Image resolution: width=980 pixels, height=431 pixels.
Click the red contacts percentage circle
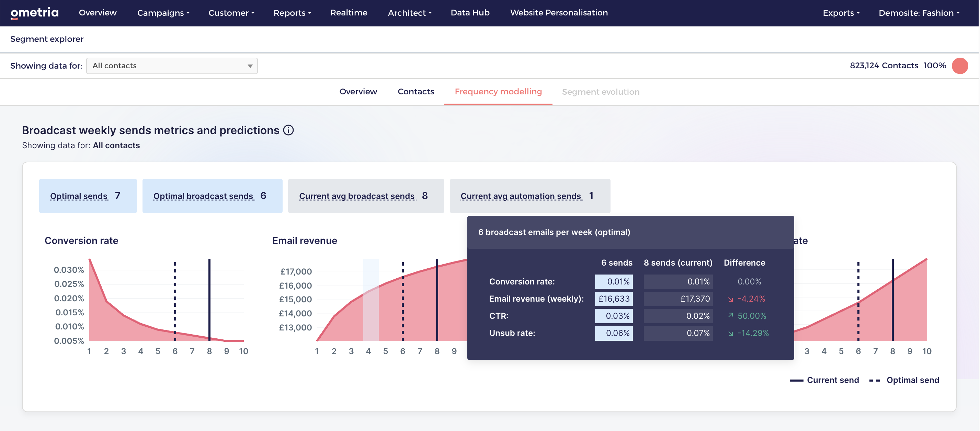tap(959, 66)
